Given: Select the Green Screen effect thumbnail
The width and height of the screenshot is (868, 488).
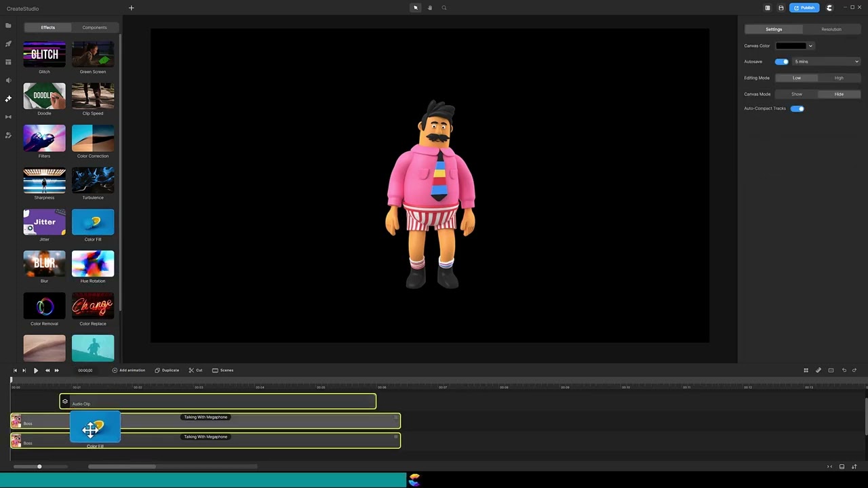Looking at the screenshot, I should (93, 54).
